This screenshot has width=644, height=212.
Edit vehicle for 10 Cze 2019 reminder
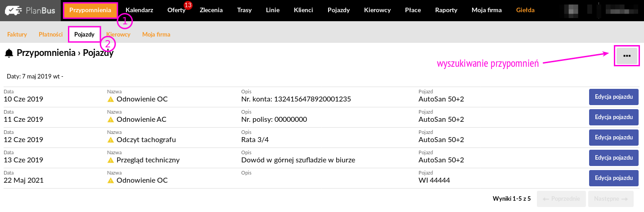pyautogui.click(x=614, y=97)
